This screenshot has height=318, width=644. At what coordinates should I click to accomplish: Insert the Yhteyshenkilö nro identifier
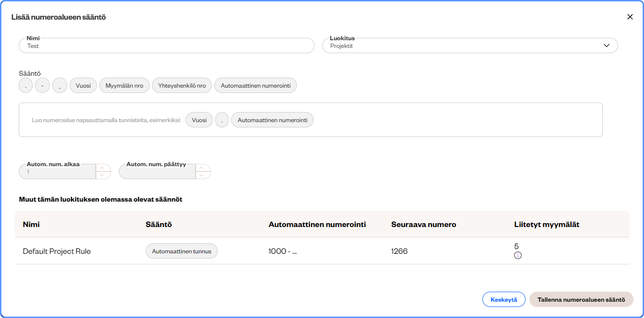click(x=182, y=86)
